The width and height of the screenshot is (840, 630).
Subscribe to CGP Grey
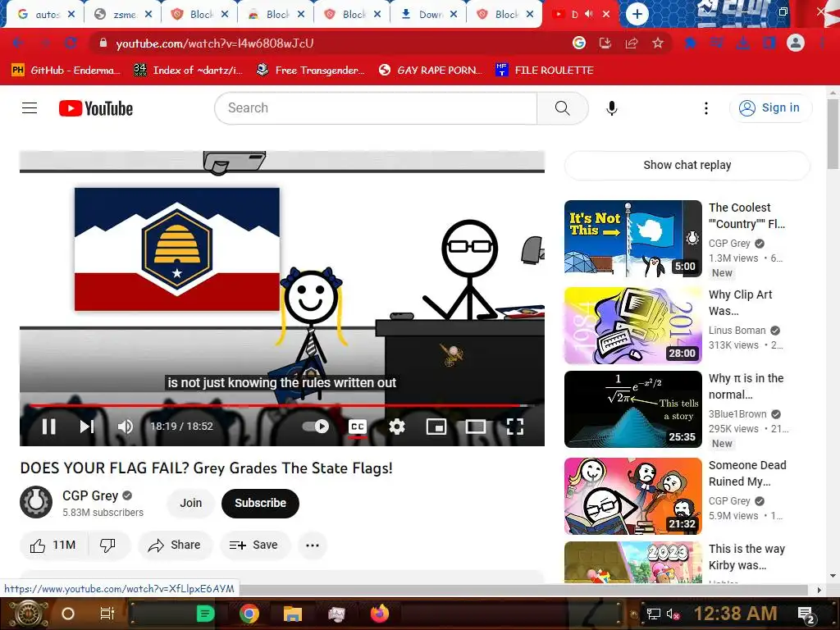(260, 503)
